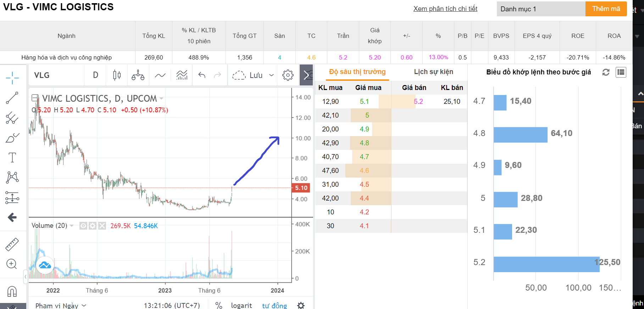Open the D interval selector
The width and height of the screenshot is (644, 309).
[x=95, y=75]
